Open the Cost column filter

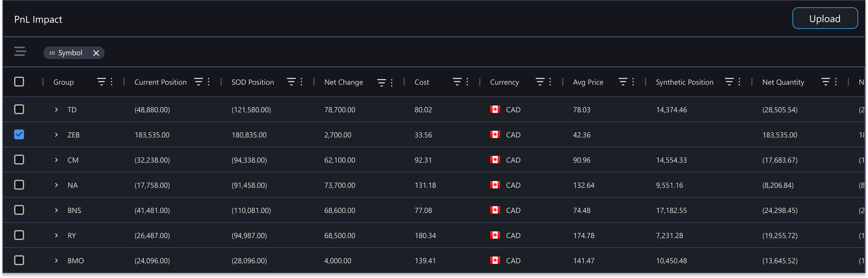click(x=457, y=81)
